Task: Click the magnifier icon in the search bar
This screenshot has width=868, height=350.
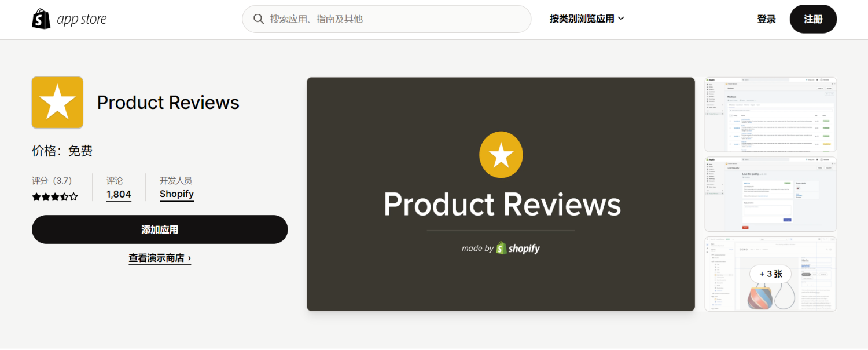Action: [x=259, y=19]
